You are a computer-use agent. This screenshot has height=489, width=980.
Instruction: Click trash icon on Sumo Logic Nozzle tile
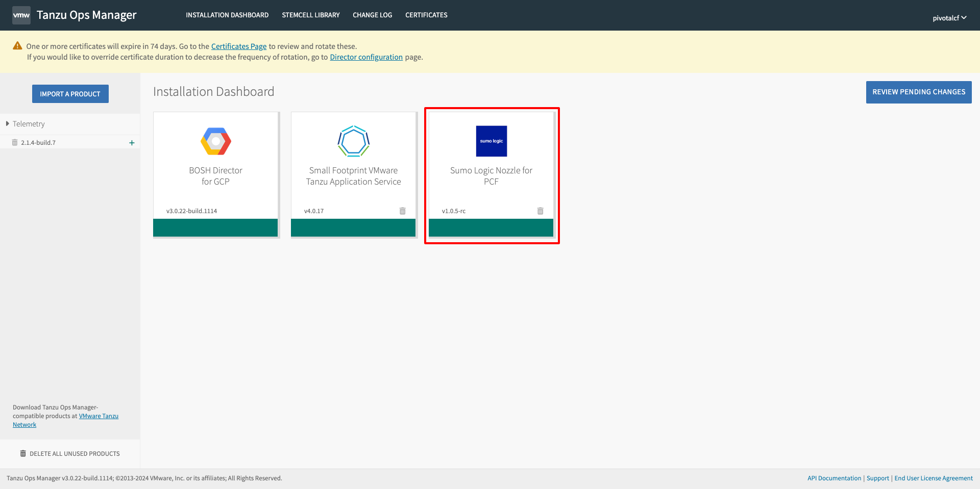coord(540,211)
